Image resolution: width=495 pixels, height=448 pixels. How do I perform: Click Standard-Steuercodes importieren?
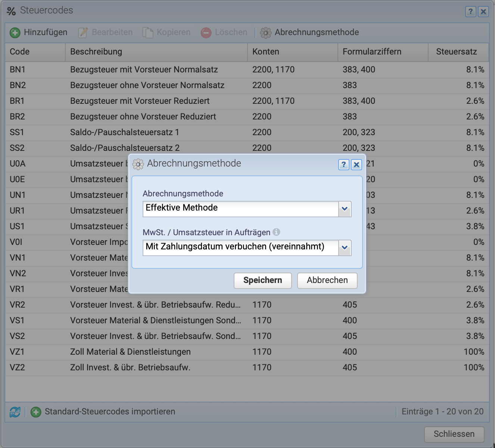point(110,412)
